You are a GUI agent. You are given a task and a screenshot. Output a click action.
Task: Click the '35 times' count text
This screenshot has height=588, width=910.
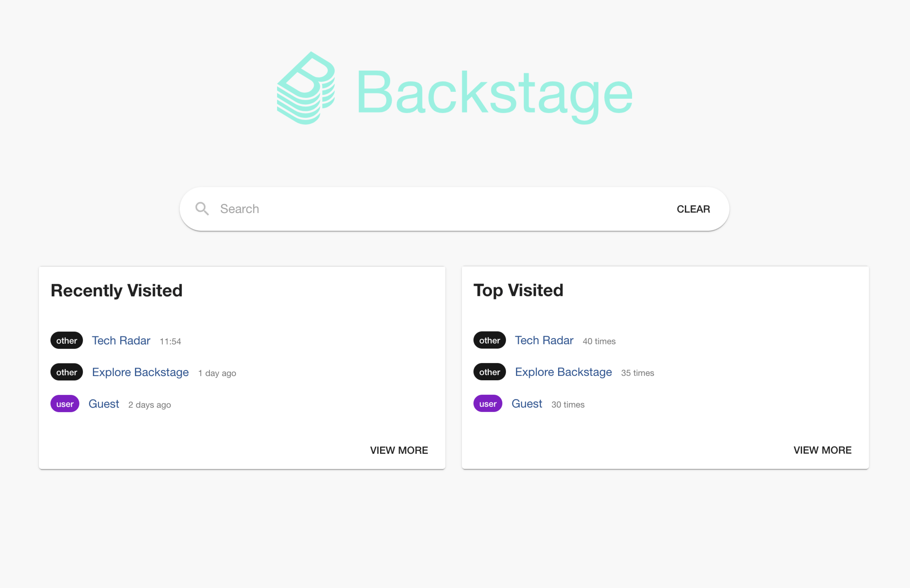click(x=638, y=373)
